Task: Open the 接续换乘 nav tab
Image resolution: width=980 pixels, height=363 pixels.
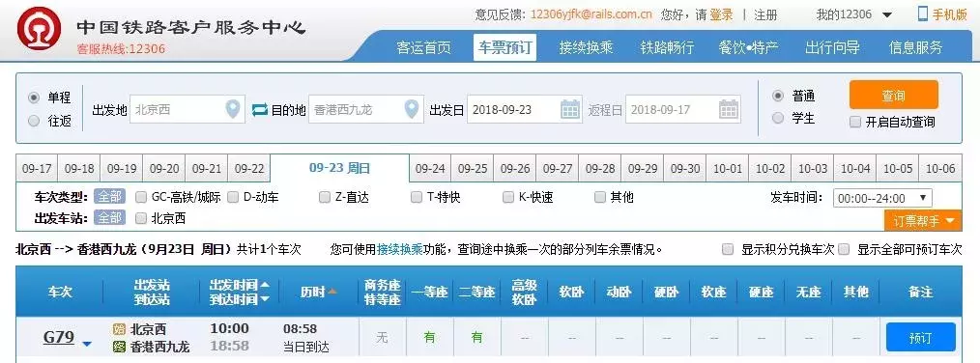Action: click(587, 47)
